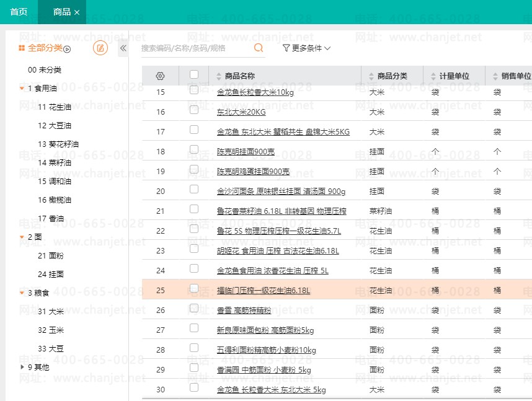Select checkbox for 东北大米20KG row
532x401 pixels.
(194, 110)
